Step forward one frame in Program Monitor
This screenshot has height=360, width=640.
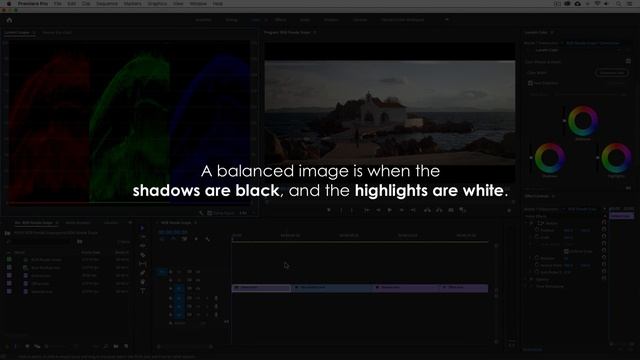(x=402, y=210)
